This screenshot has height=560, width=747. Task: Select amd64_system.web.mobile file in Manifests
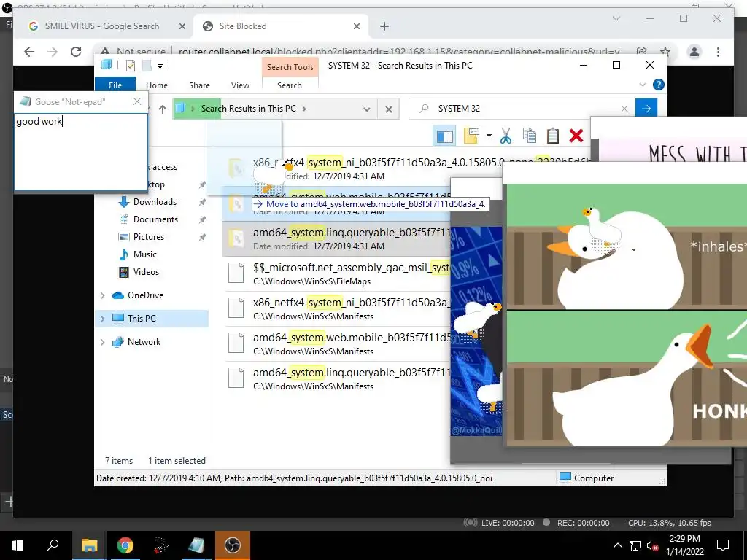point(337,344)
